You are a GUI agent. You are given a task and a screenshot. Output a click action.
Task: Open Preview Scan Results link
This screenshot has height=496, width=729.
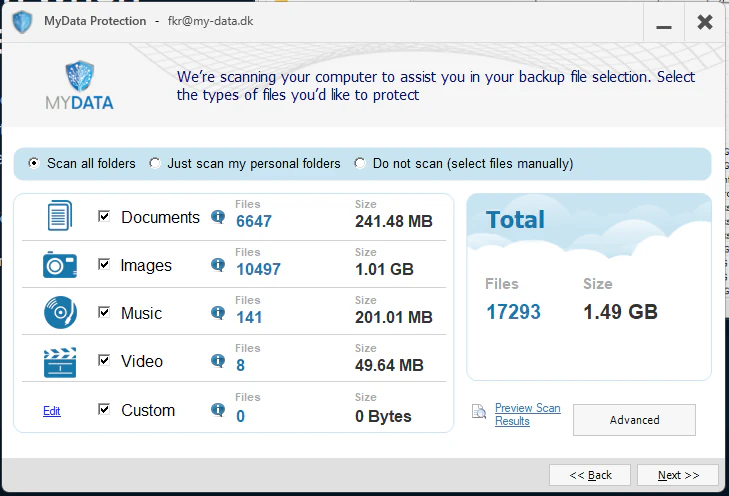pos(528,414)
